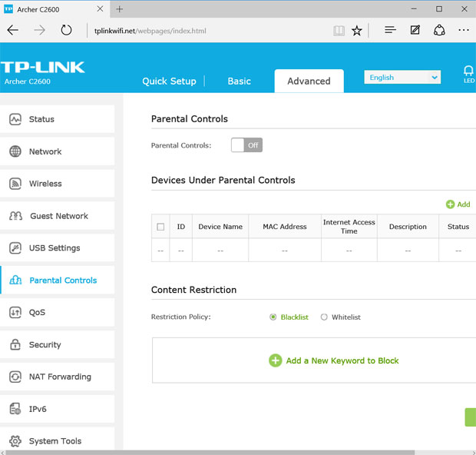476x455 pixels.
Task: Open the browser Hub lines icon
Action: click(x=390, y=30)
